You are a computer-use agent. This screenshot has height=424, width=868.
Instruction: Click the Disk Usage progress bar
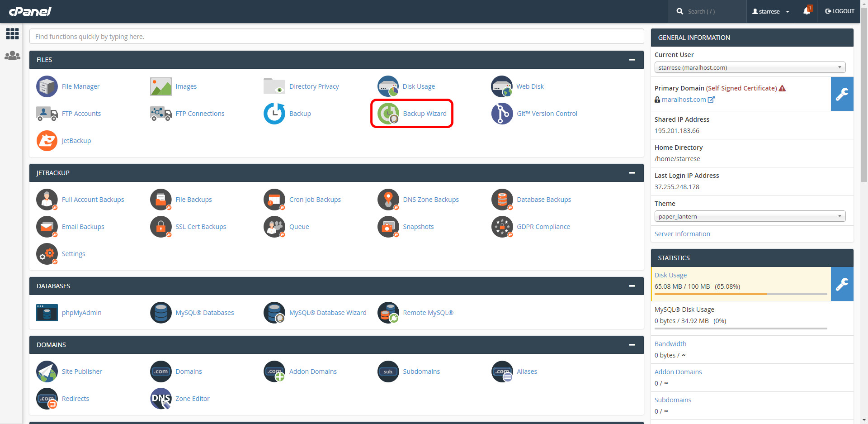click(x=741, y=294)
